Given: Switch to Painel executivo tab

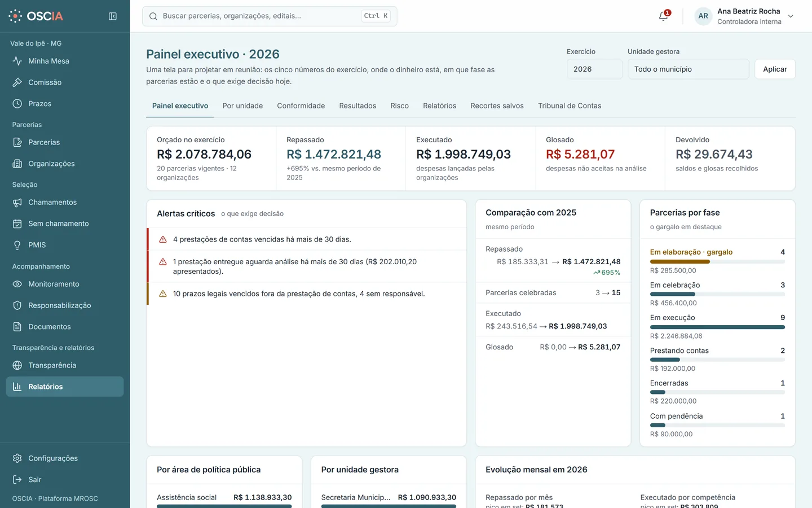Looking at the screenshot, I should point(180,106).
